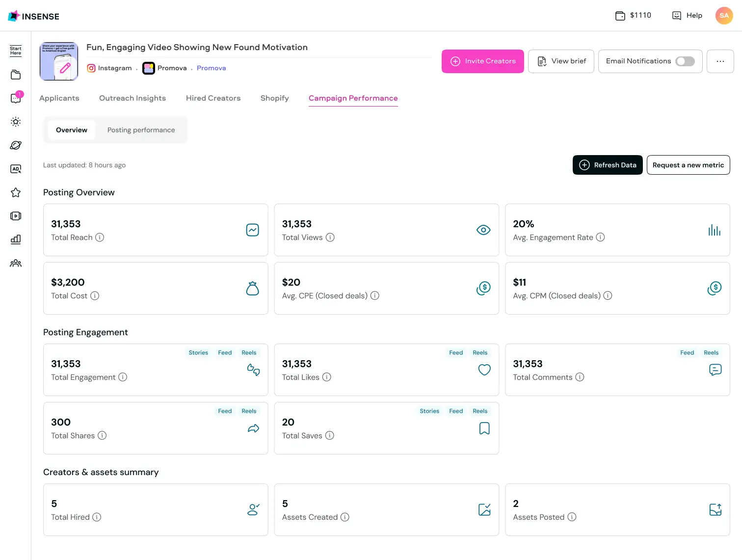Click the campaign title text
The image size is (742, 560).
tap(197, 47)
